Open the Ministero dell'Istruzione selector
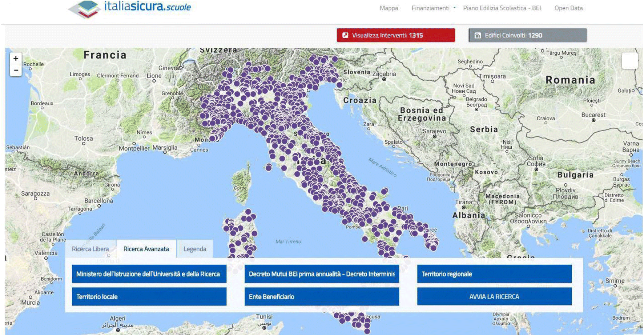Viewport: 644px width, 336px height. 149,274
